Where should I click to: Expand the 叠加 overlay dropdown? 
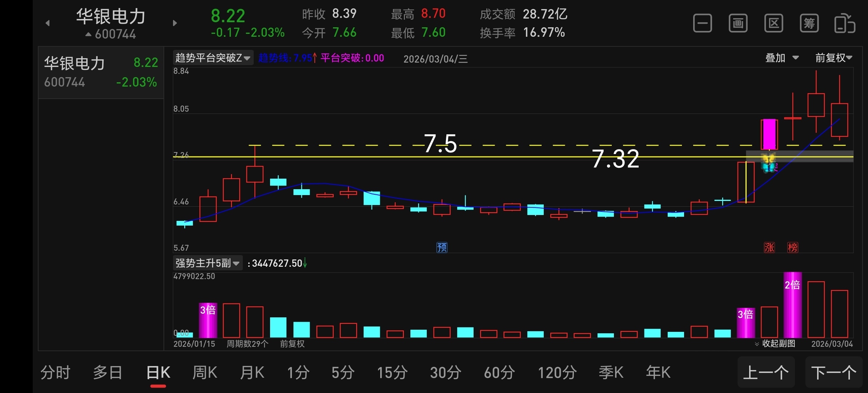click(782, 58)
